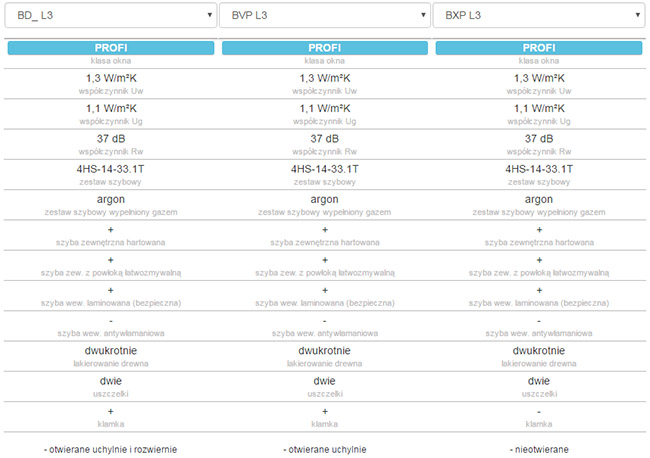Click the 1,3 W/m²K Uw value in first column
Viewport: 650px width, 458px height.
(111, 78)
